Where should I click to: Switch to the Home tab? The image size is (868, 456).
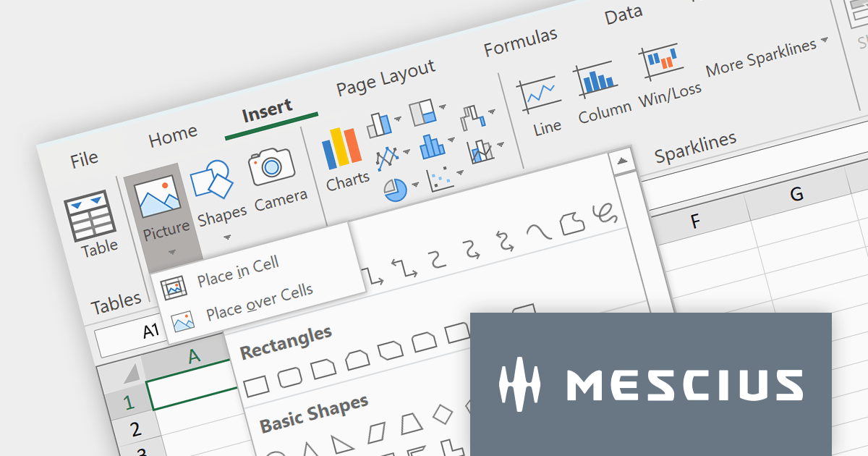[x=172, y=135]
